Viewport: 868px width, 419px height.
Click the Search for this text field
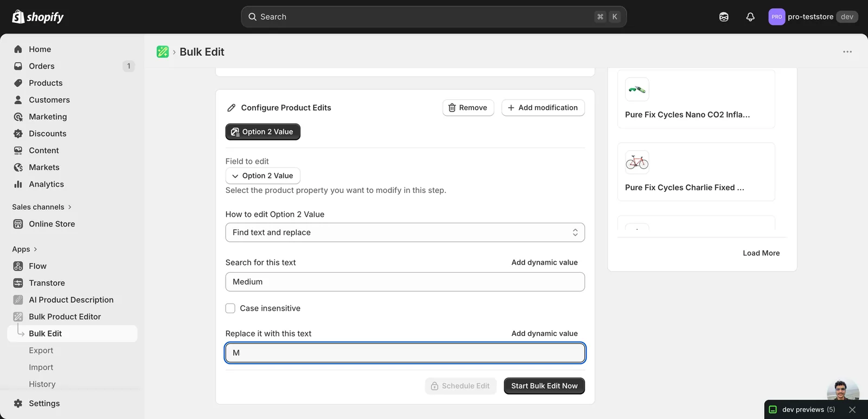405,282
